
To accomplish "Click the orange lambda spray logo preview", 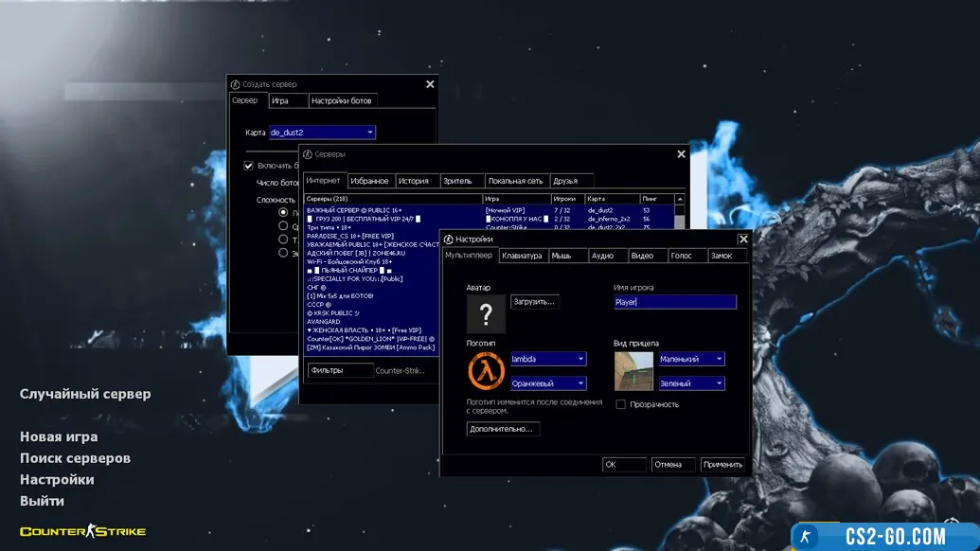I will 486,370.
